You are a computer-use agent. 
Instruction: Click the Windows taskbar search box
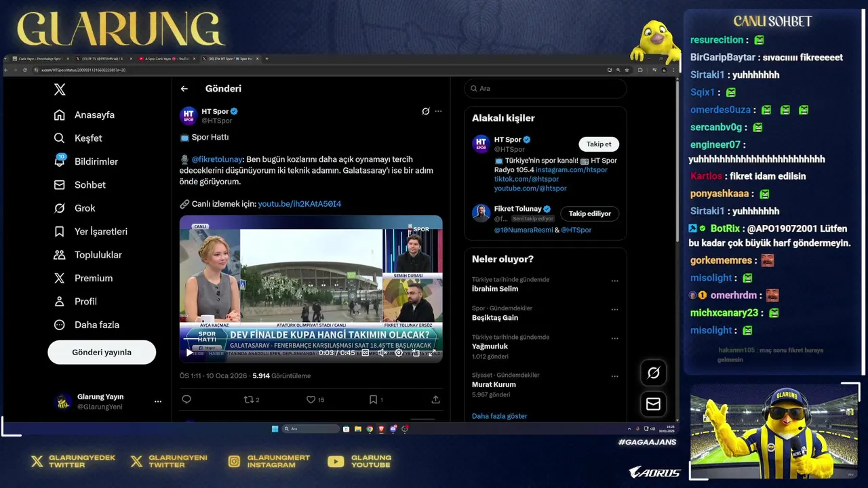tap(311, 428)
